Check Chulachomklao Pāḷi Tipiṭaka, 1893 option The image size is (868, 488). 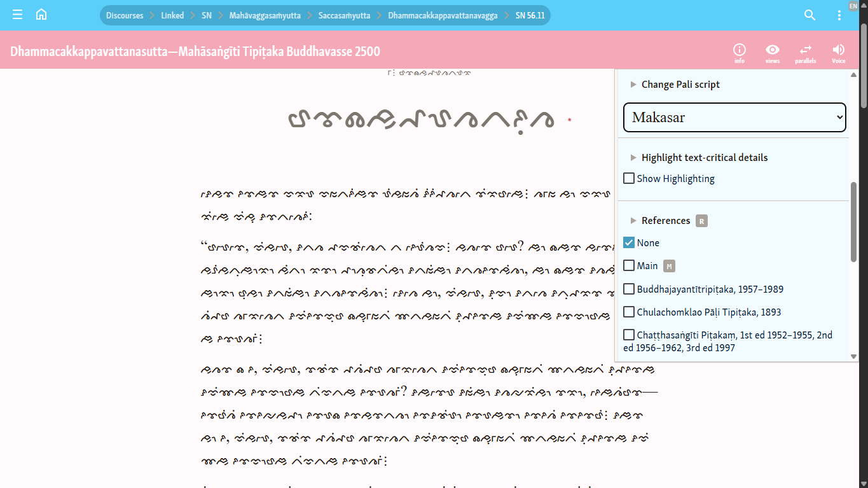[629, 312]
